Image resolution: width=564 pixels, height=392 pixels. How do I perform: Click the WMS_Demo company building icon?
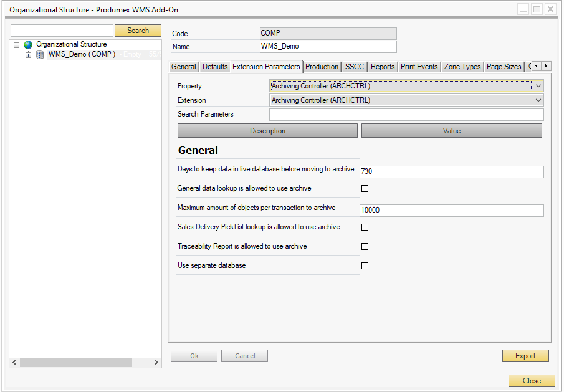[40, 55]
